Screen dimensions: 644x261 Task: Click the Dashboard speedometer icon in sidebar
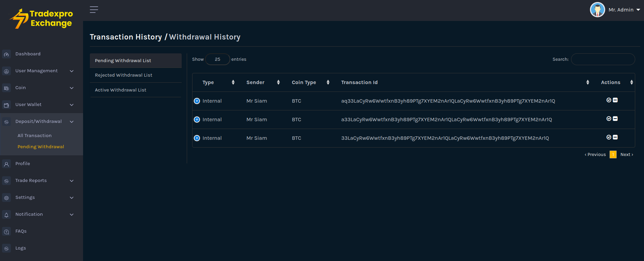[6, 54]
